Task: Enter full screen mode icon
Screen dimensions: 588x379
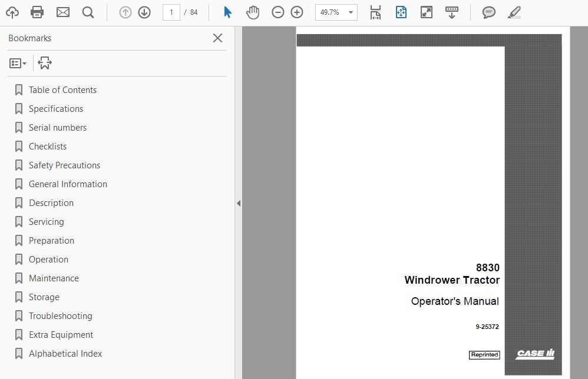Action: pos(427,12)
